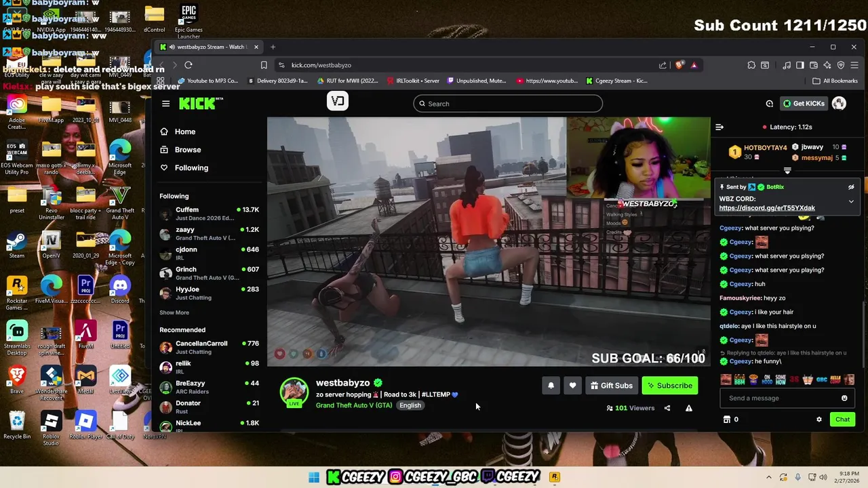Open zaayy's channel in Following list
Image resolution: width=868 pixels, height=488 pixels.
209,234
